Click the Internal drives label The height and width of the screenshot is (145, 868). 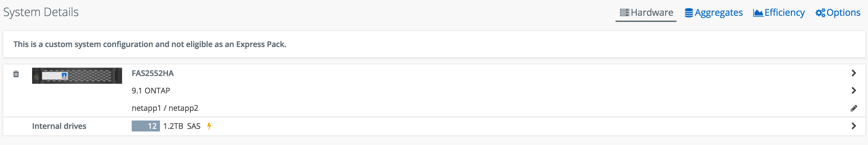[x=59, y=126]
